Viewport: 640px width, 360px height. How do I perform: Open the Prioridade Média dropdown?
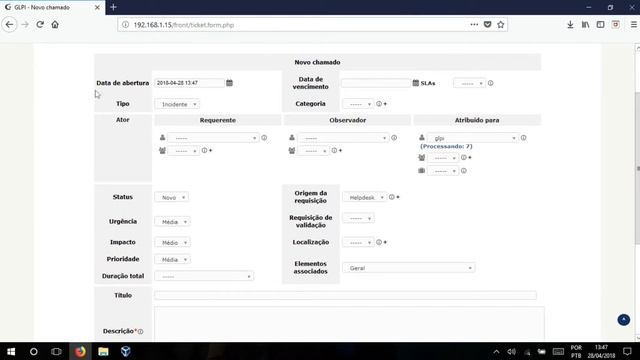click(172, 260)
